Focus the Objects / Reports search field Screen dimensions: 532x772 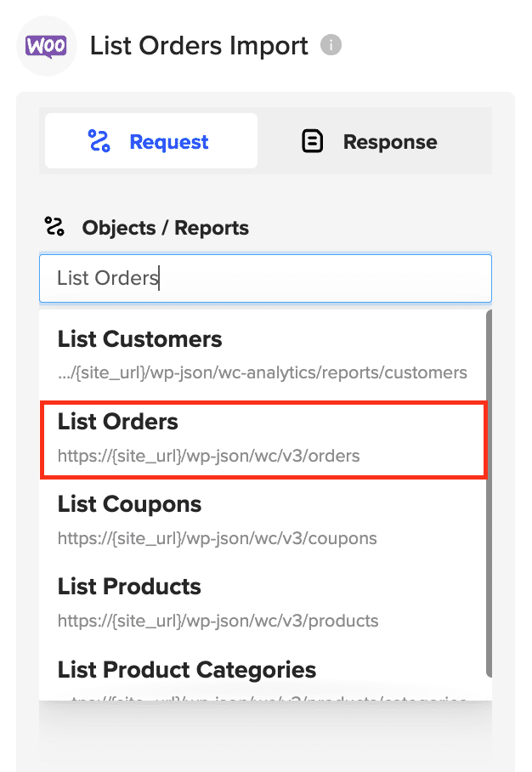point(266,278)
